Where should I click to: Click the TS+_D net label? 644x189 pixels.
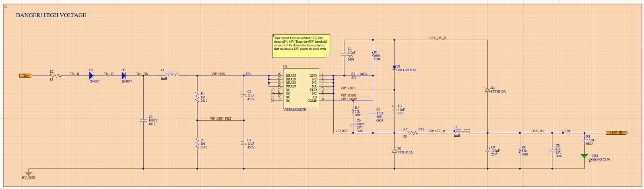[x=109, y=74]
